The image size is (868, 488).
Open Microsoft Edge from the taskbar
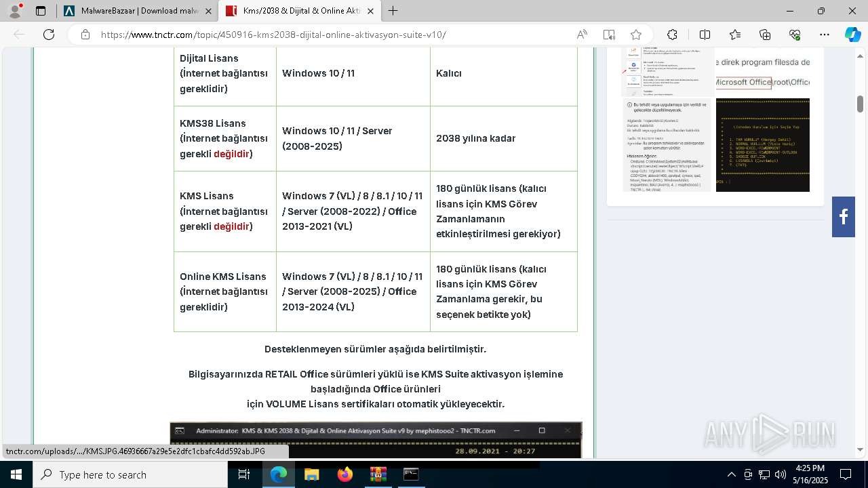[279, 474]
